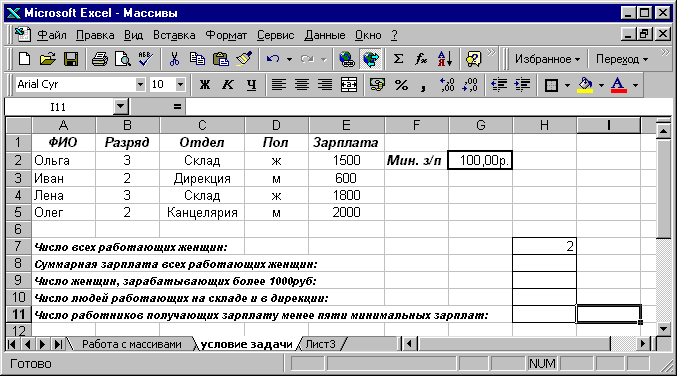The image size is (677, 376).
Task: Switch to sheet tab Работа с массивами
Action: pos(132,344)
